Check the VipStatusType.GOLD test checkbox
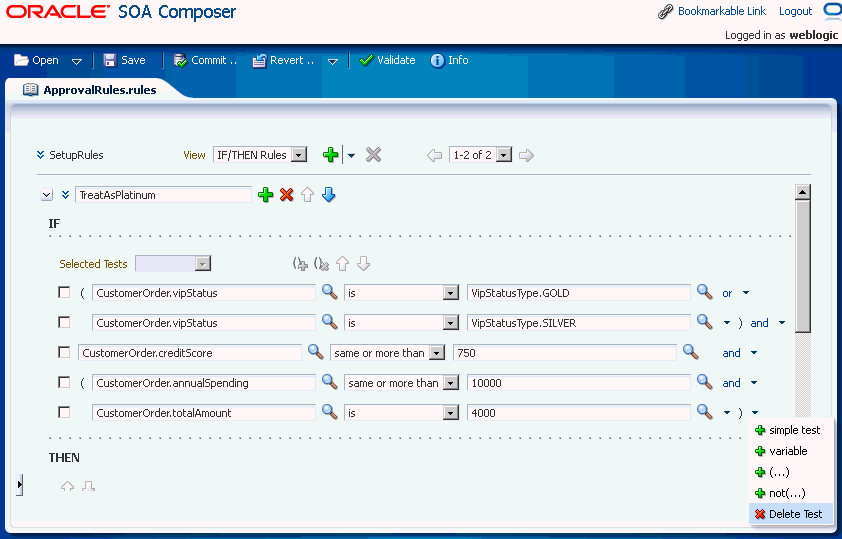Viewport: 842px width, 539px height. (64, 293)
